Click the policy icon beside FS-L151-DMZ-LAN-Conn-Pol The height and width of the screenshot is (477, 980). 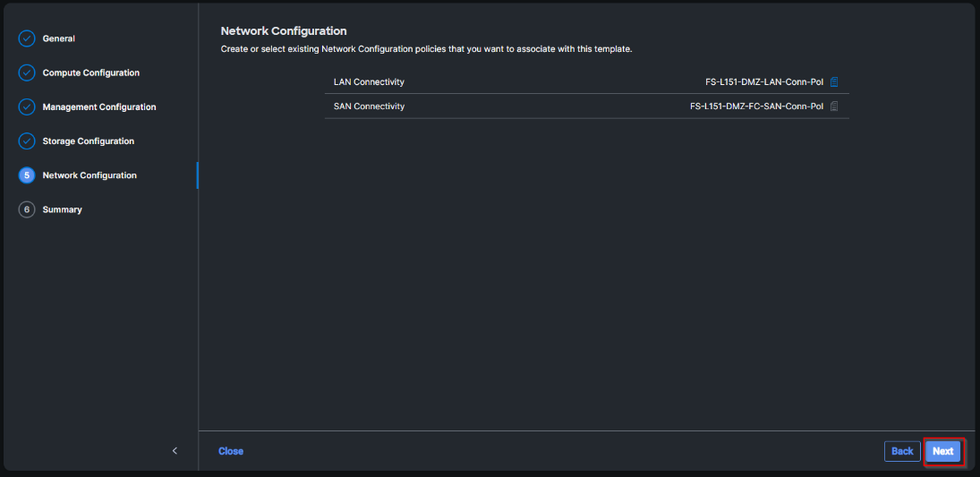834,82
